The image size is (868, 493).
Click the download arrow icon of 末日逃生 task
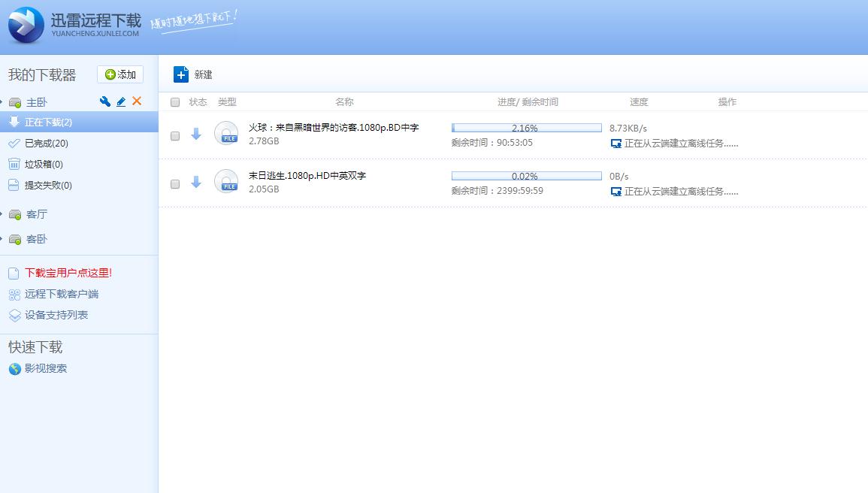coord(196,181)
